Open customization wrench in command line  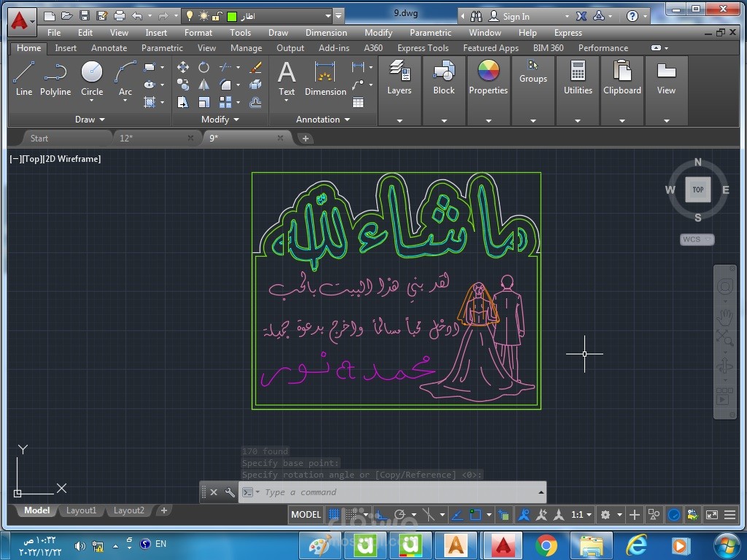[x=230, y=492]
